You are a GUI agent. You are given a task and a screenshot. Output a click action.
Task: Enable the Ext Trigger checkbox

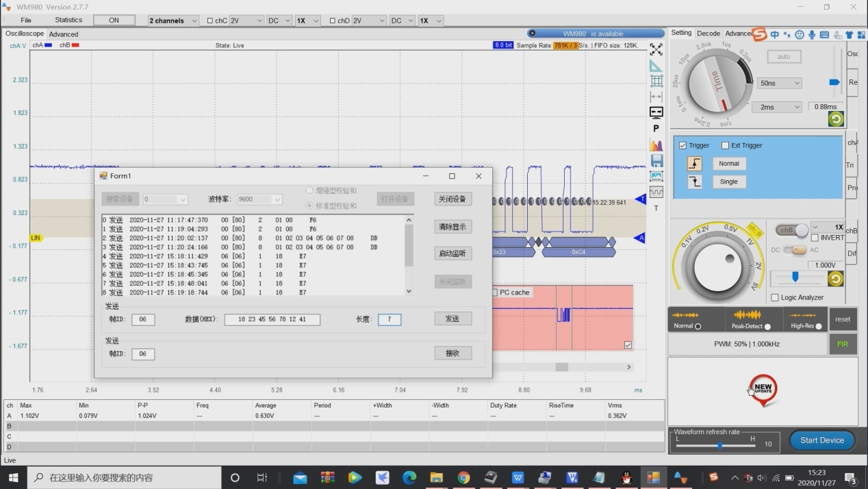tap(725, 145)
